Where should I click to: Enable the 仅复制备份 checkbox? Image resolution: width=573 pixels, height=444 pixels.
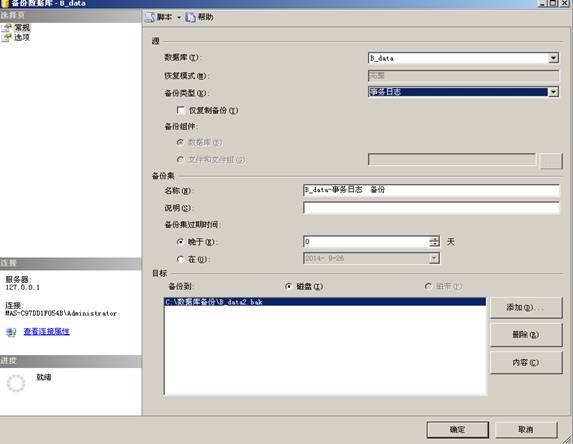[x=181, y=110]
